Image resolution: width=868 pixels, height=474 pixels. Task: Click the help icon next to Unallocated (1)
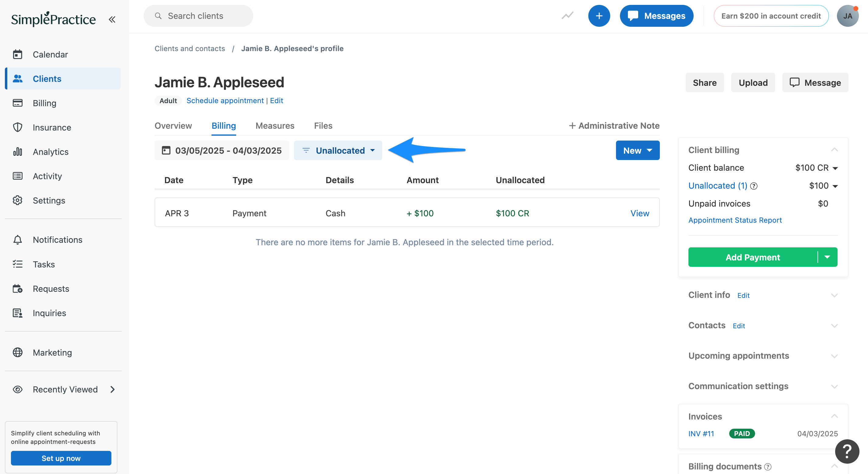[x=754, y=186]
